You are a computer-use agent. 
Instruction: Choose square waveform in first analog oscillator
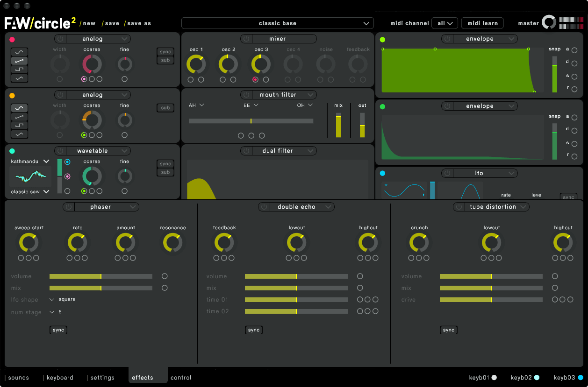click(20, 70)
